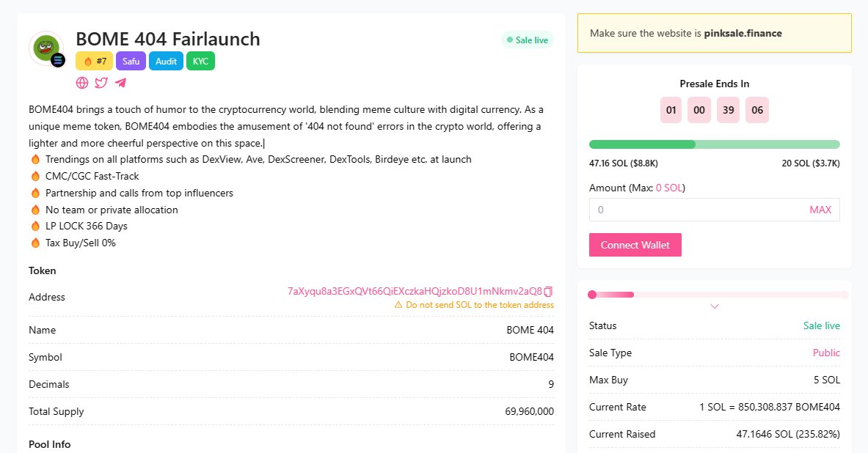Open the Telegram paper plane icon
868x453 pixels.
click(x=120, y=83)
